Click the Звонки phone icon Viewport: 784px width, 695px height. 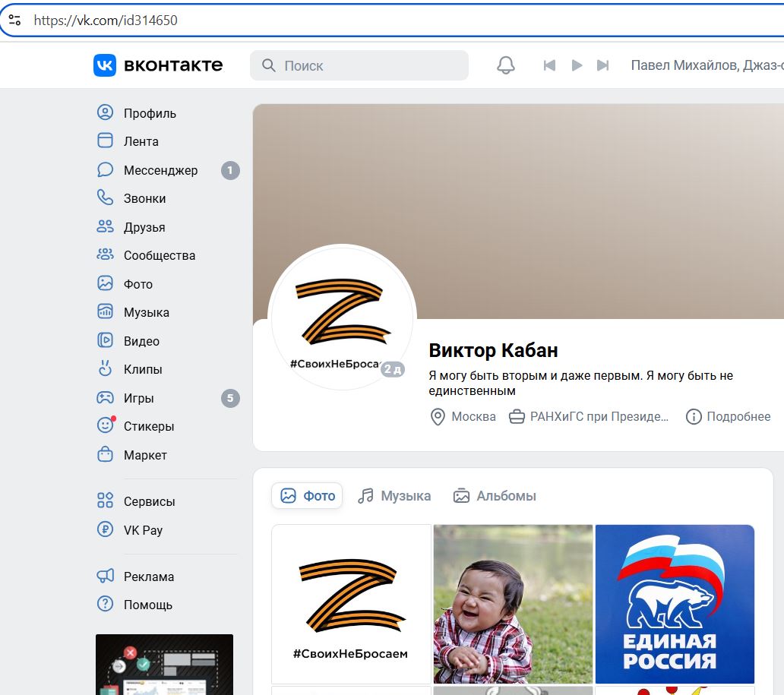pos(105,197)
